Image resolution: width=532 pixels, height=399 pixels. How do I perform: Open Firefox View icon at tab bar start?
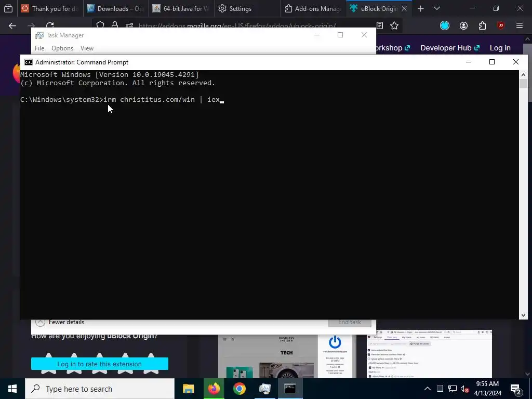[8, 8]
